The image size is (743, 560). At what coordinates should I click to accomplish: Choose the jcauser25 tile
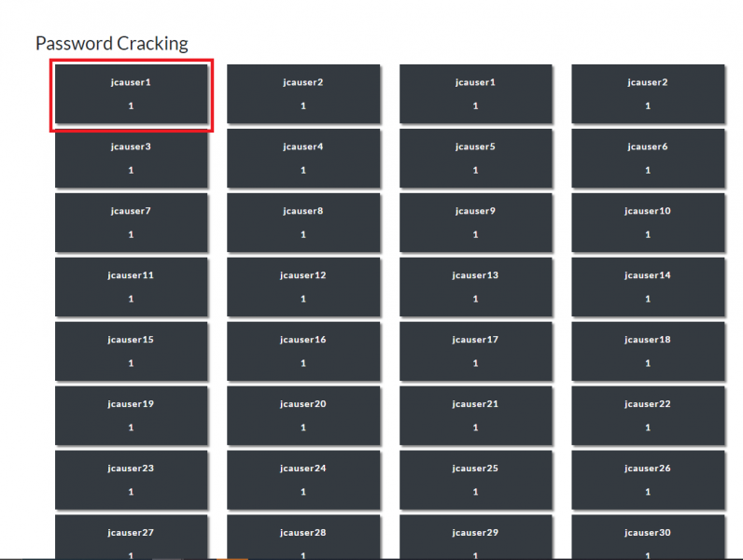pos(476,481)
